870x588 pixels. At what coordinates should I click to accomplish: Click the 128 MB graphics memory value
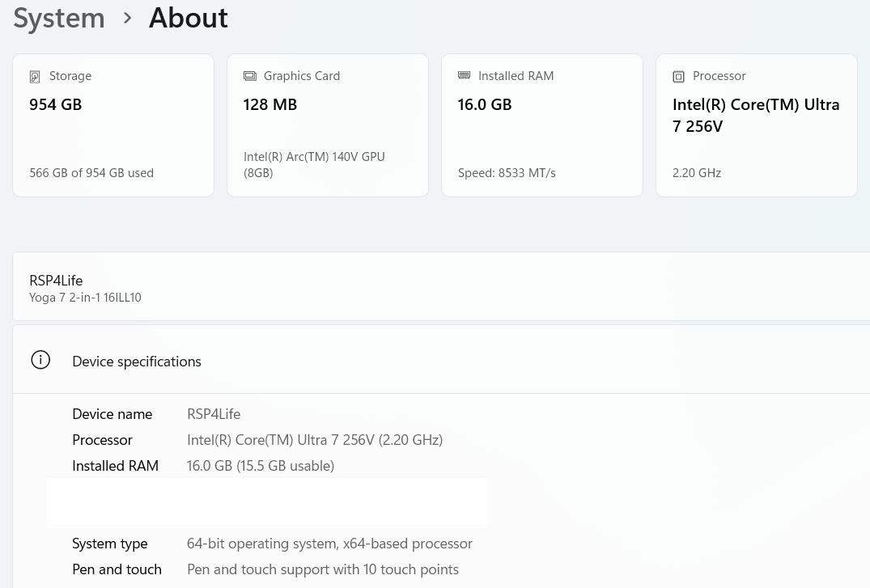[x=269, y=104]
